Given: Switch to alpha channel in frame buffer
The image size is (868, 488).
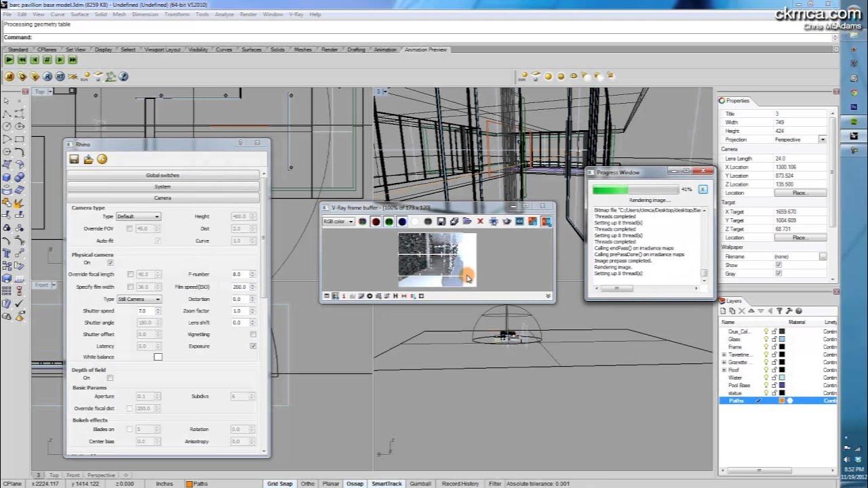Looking at the screenshot, I should pyautogui.click(x=415, y=222).
